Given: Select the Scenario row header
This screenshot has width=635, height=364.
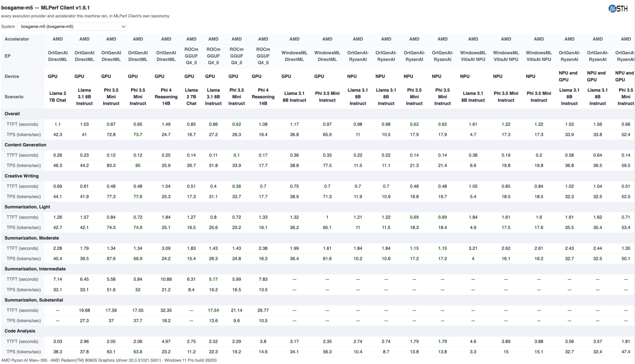Looking at the screenshot, I should pyautogui.click(x=14, y=97).
